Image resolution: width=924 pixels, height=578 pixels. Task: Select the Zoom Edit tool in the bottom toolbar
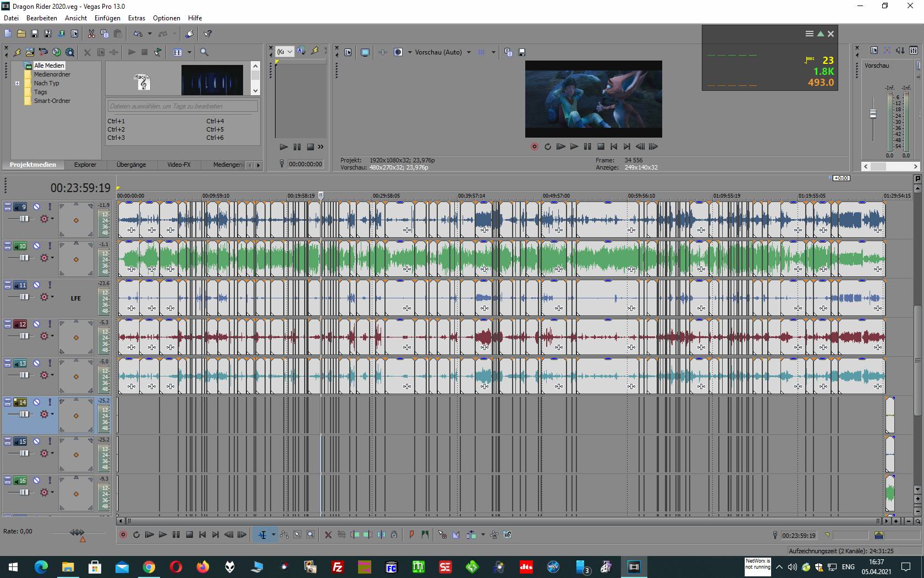coord(311,535)
